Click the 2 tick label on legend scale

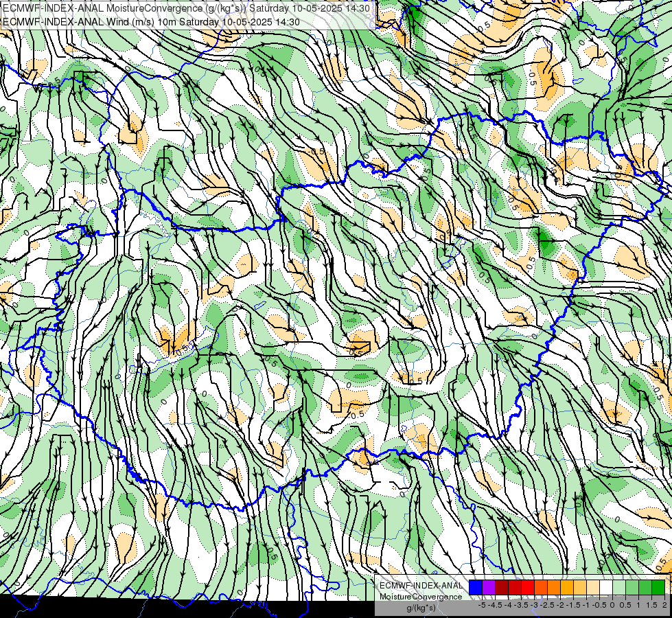point(664,605)
